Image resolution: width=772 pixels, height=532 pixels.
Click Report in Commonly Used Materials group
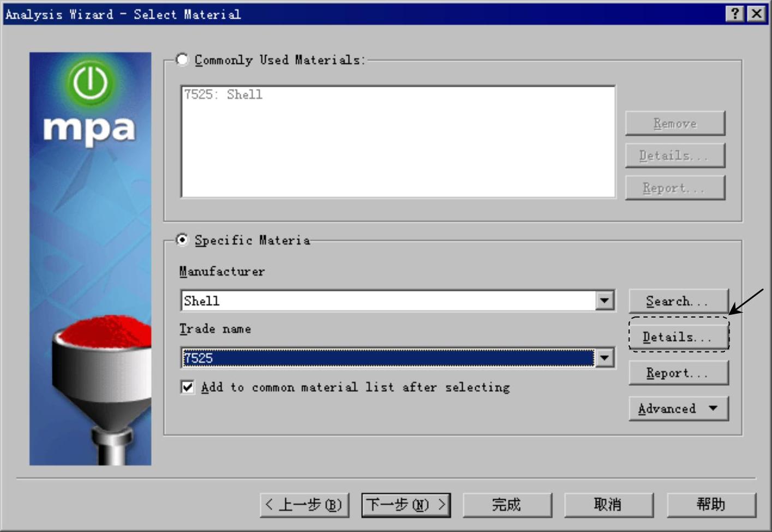[675, 188]
